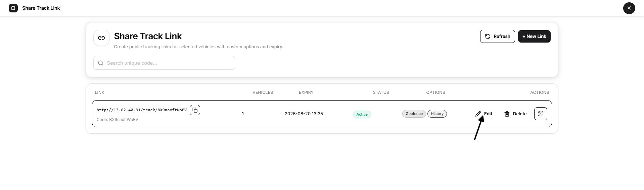Copy the tracking link to clipboard
644x190 pixels.
pyautogui.click(x=195, y=110)
